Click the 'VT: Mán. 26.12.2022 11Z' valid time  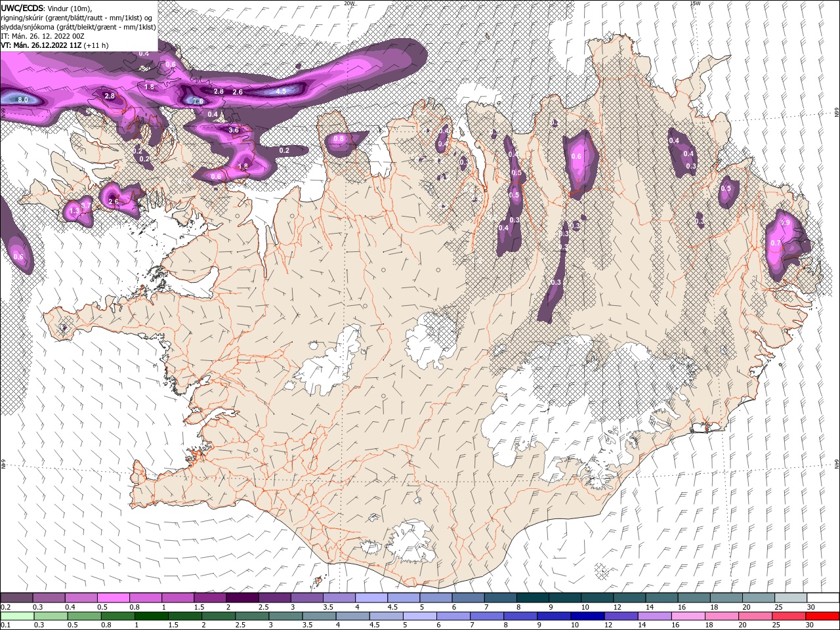(x=41, y=45)
